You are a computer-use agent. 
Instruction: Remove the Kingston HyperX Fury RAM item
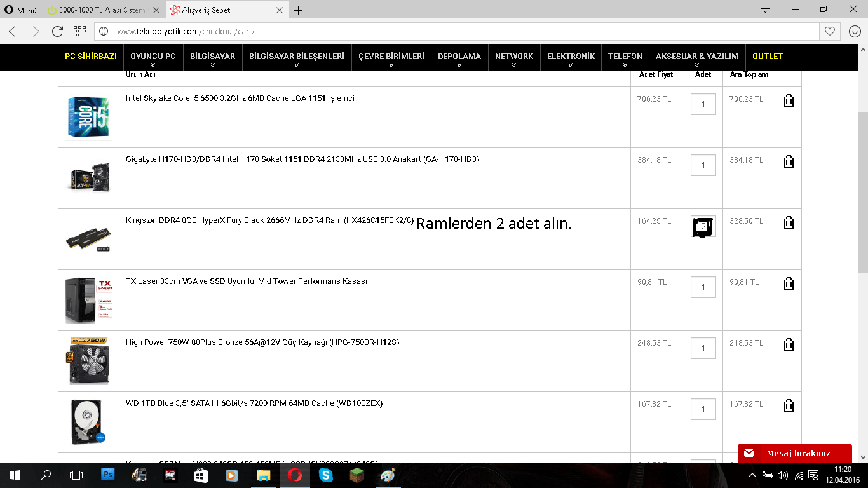[x=789, y=222]
